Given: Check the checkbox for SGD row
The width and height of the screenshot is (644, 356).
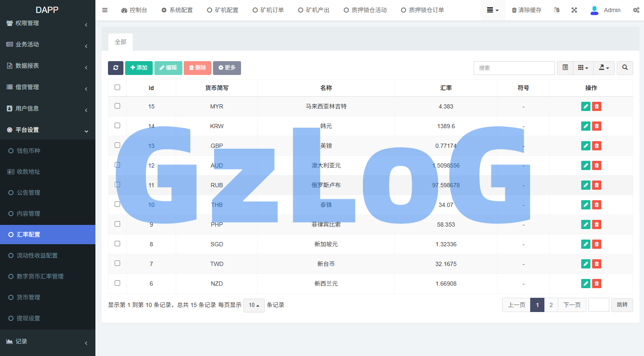Looking at the screenshot, I should click(x=117, y=244).
